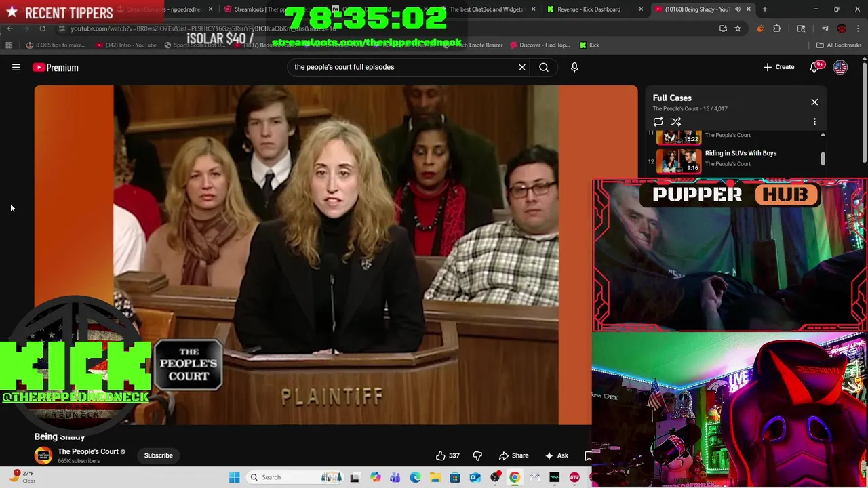Image resolution: width=868 pixels, height=488 pixels.
Task: Open The People's Court channel avatar
Action: (43, 455)
